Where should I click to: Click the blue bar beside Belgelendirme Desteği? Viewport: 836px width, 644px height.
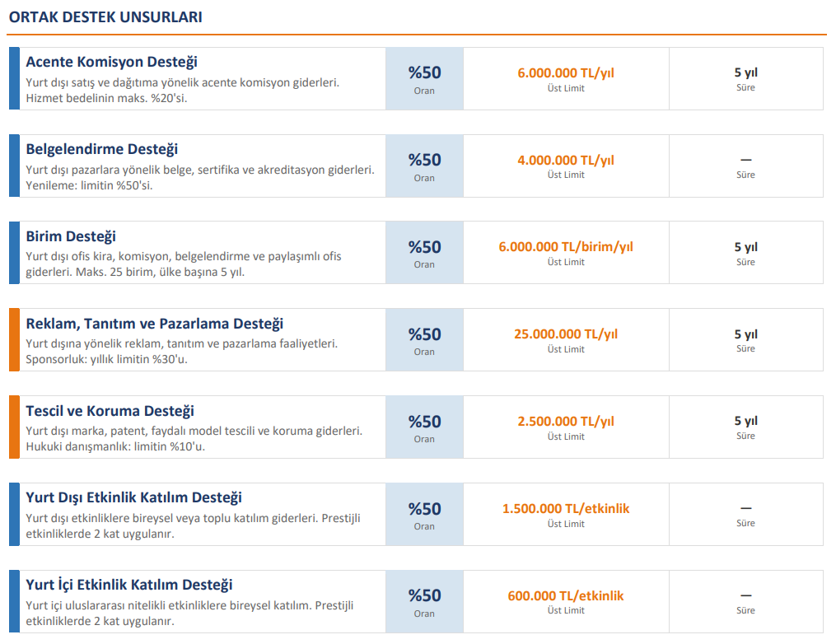[x=14, y=166]
